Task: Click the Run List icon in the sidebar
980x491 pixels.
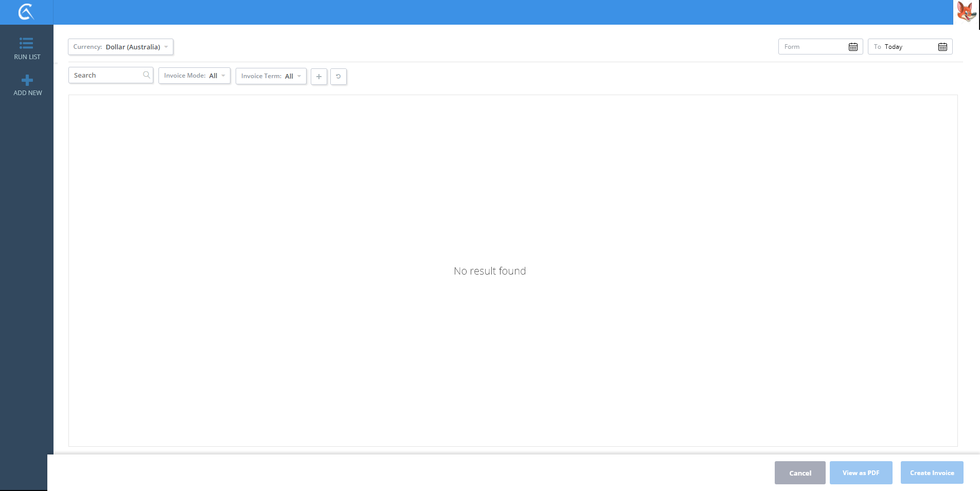Action: 26,43
